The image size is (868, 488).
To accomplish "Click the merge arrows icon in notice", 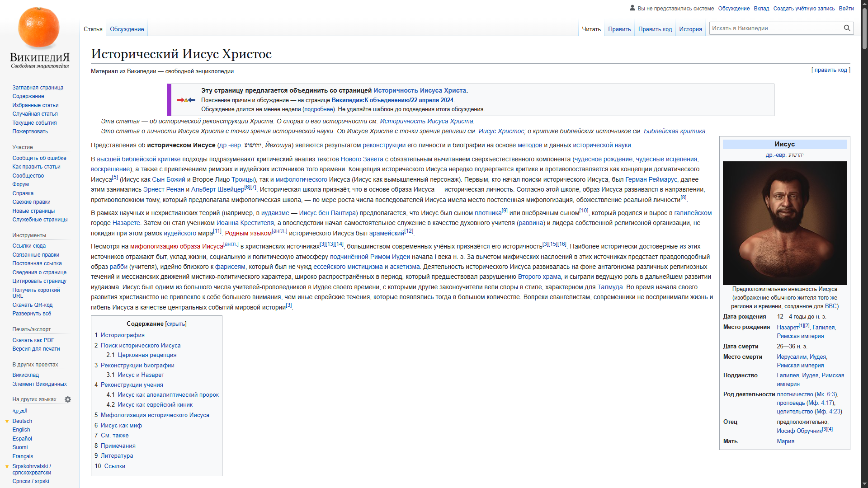I will (x=186, y=100).
